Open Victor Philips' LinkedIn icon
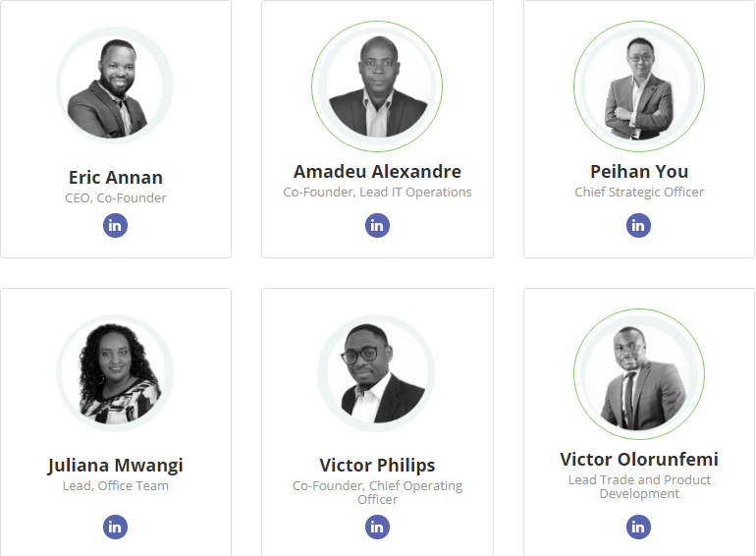 377,527
